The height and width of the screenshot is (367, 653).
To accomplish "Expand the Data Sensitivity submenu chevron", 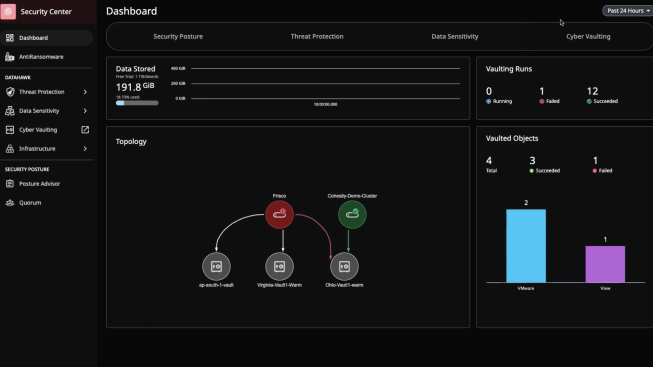I will (85, 111).
